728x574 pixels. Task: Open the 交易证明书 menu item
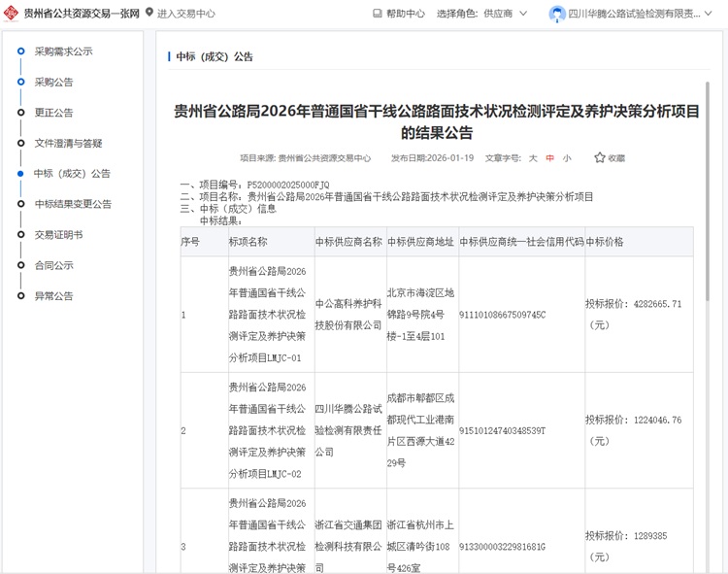(x=58, y=234)
